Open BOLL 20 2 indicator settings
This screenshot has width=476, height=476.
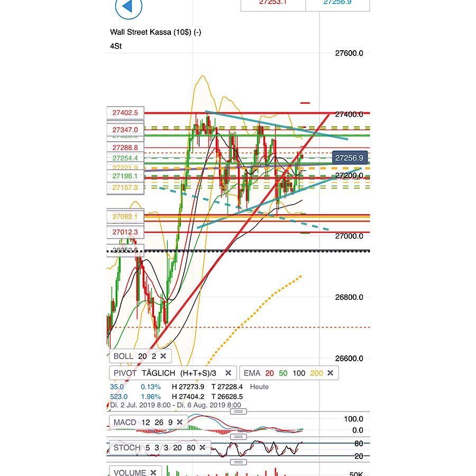[131, 356]
